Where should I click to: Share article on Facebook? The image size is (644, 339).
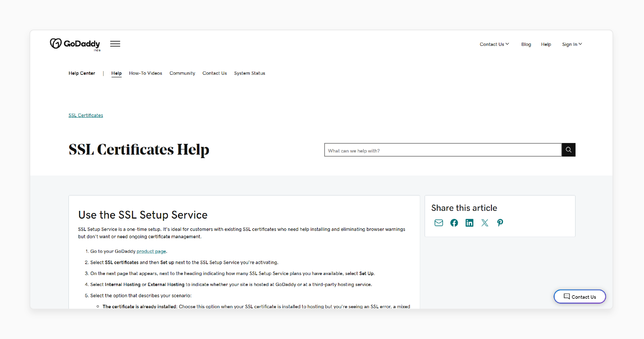click(454, 223)
